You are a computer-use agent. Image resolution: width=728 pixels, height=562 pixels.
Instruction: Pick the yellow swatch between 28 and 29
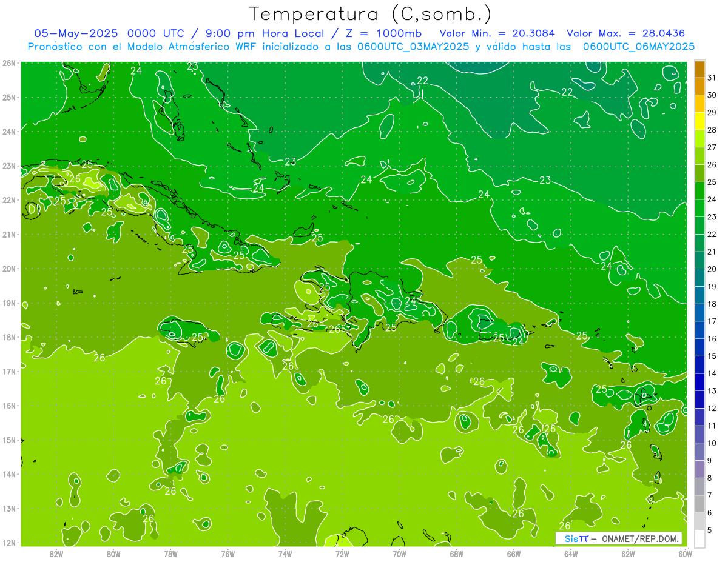tap(699, 122)
